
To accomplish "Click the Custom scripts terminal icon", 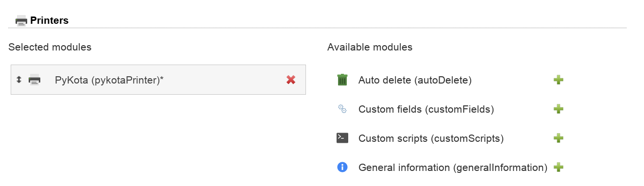I will tap(342, 138).
